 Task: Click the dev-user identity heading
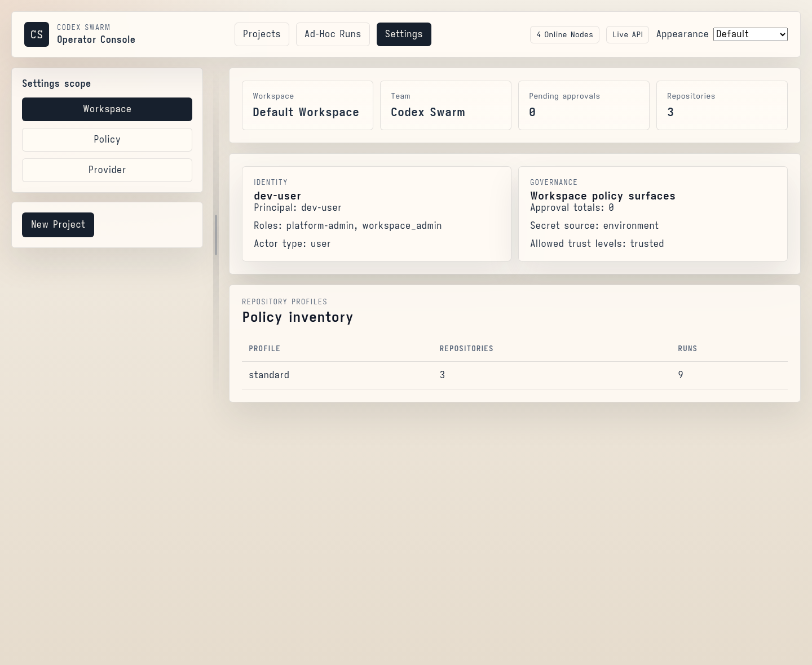point(277,196)
